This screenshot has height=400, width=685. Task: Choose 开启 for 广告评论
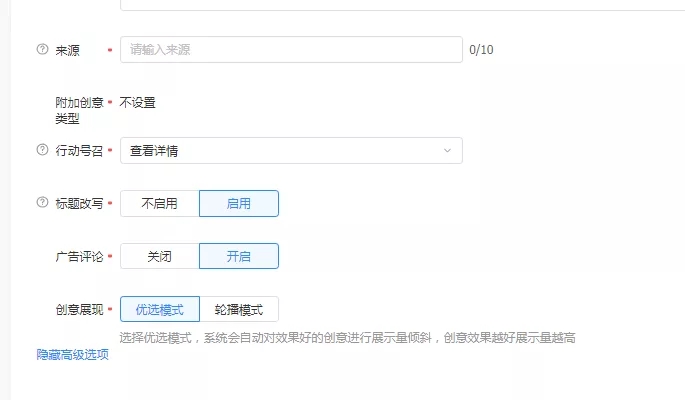click(239, 256)
